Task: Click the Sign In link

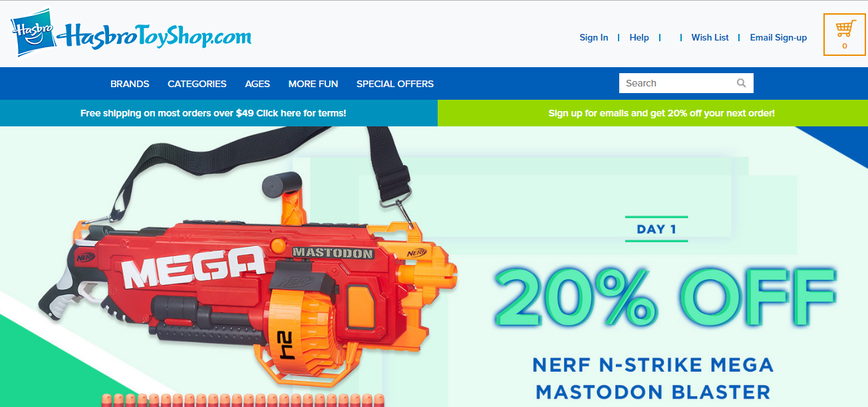Action: click(x=593, y=38)
